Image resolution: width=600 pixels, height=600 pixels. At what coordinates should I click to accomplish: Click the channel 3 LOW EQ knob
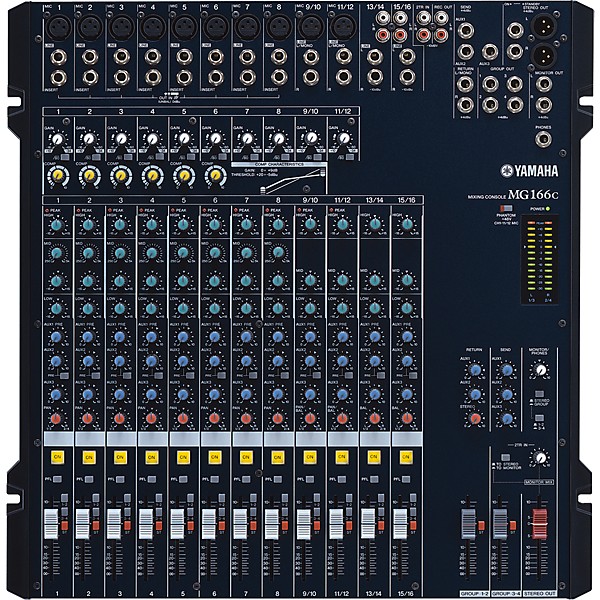[x=120, y=308]
